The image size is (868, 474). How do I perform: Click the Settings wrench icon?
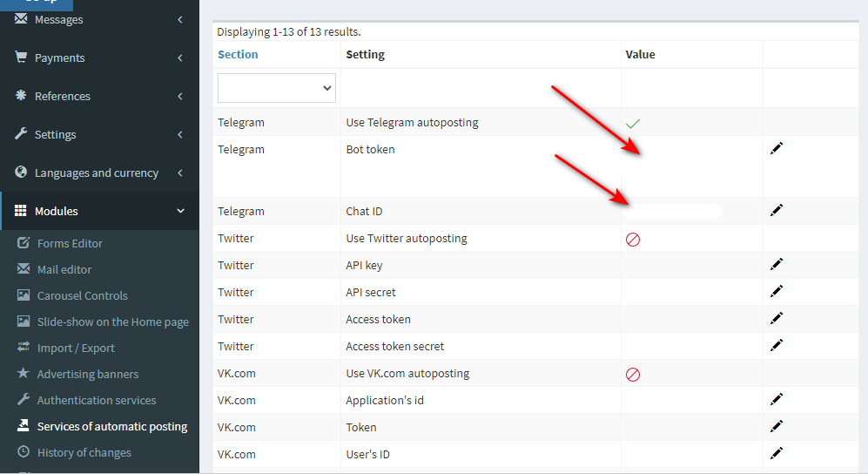[x=21, y=133]
